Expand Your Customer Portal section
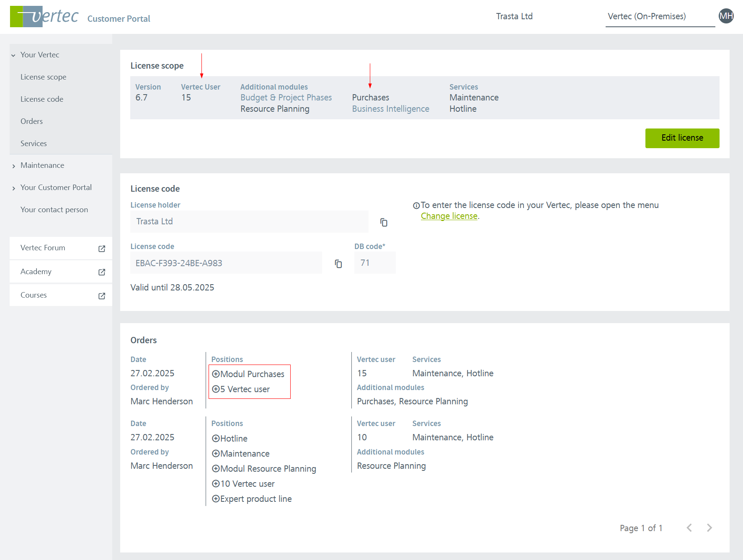The width and height of the screenshot is (743, 560). tap(13, 188)
